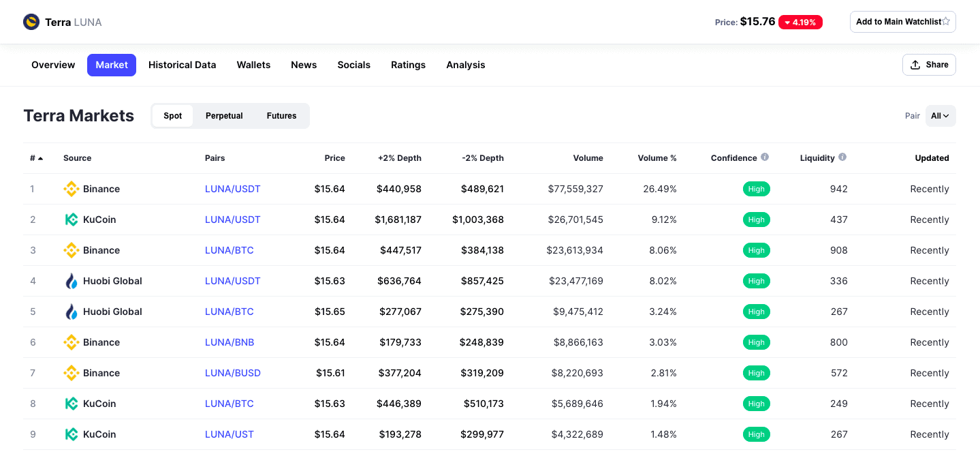Select the Market tab

112,65
